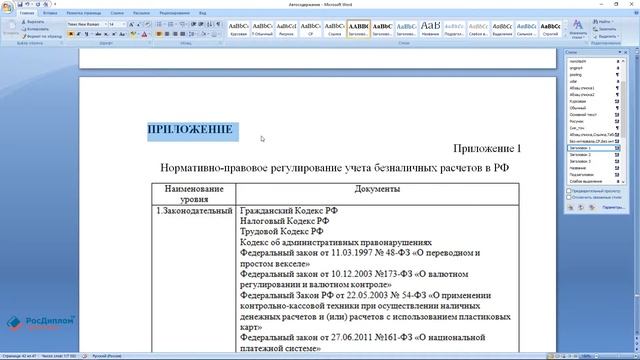This screenshot has width=640, height=360.
Task: Click New Style icon in Styles pane
Action: 570,207
